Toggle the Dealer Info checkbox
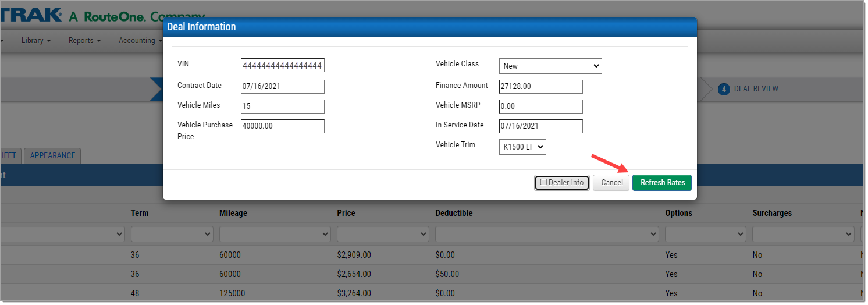The image size is (868, 305). click(543, 182)
